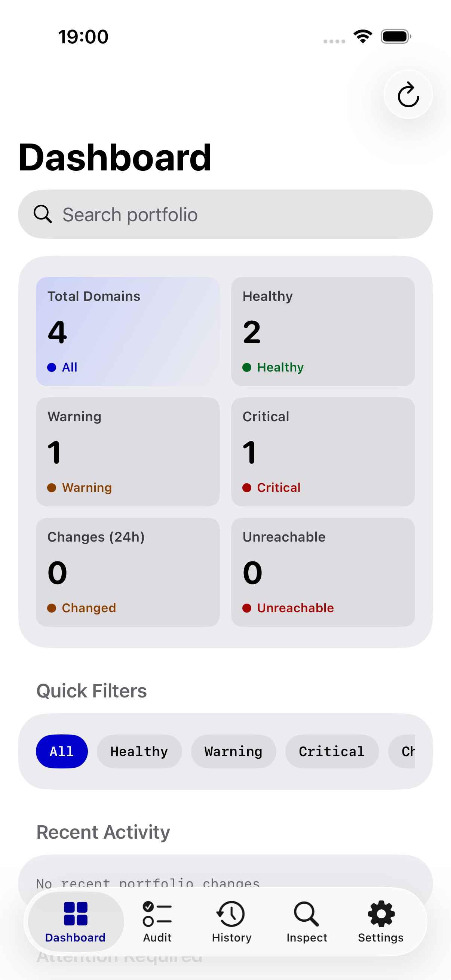Screen dimensions: 451x980
Task: Open the Total Domains card
Action: point(128,332)
